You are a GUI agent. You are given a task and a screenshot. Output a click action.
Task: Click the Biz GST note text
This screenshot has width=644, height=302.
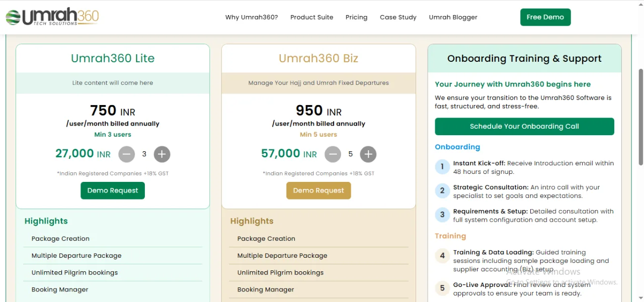click(x=318, y=173)
